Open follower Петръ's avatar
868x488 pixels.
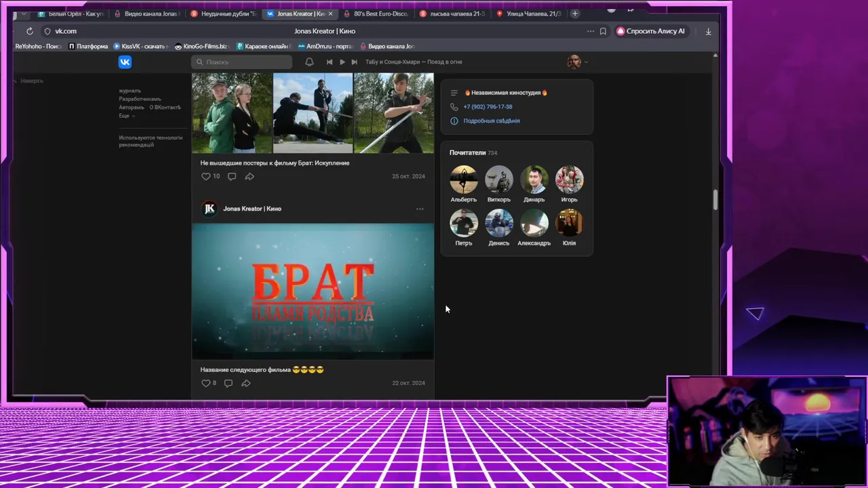click(464, 223)
